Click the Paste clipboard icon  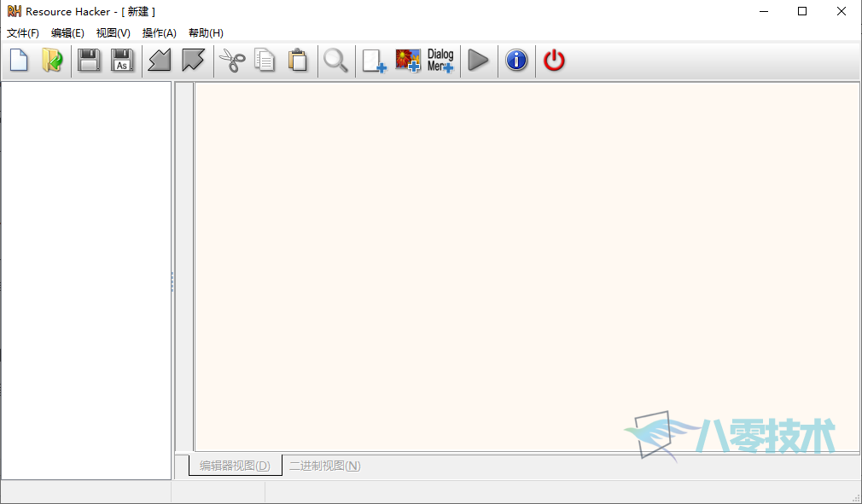pos(298,60)
